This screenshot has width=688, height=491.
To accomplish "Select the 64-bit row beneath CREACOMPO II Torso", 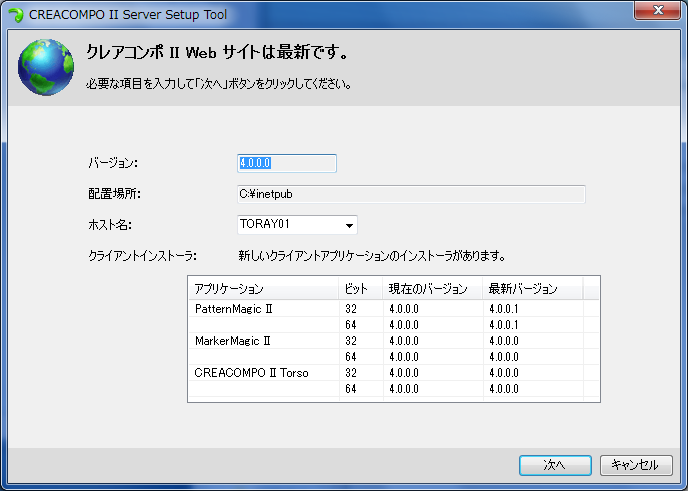I will 351,389.
